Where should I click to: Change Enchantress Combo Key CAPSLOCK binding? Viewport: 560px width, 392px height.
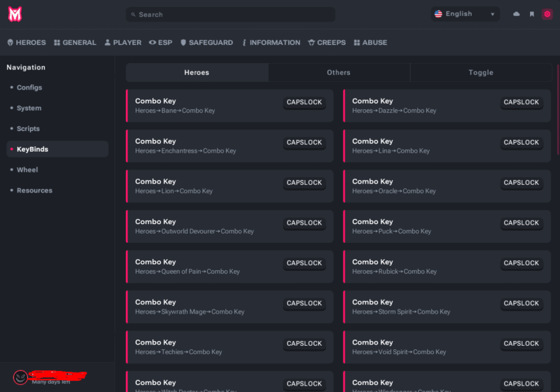pos(304,142)
